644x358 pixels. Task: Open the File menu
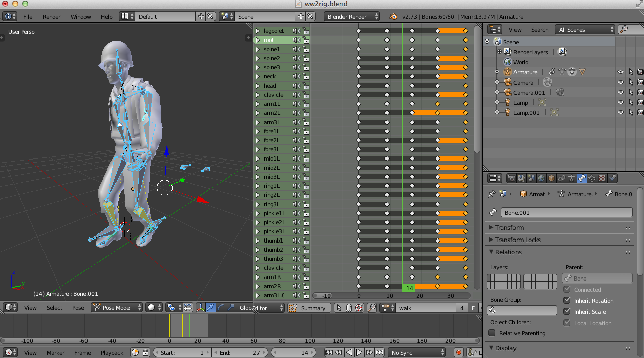28,17
